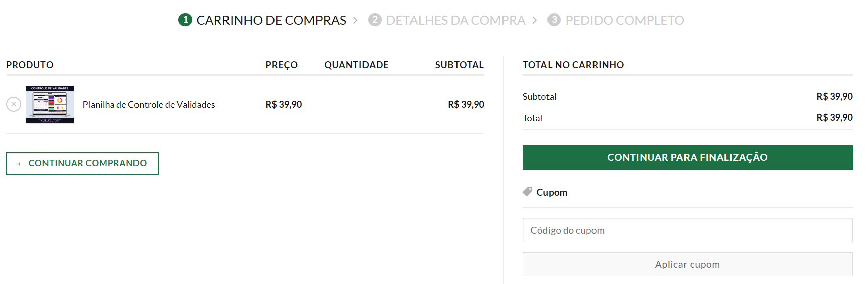Go to the Detalhes da Compra step
Image resolution: width=868 pixels, height=284 pixels.
click(455, 20)
